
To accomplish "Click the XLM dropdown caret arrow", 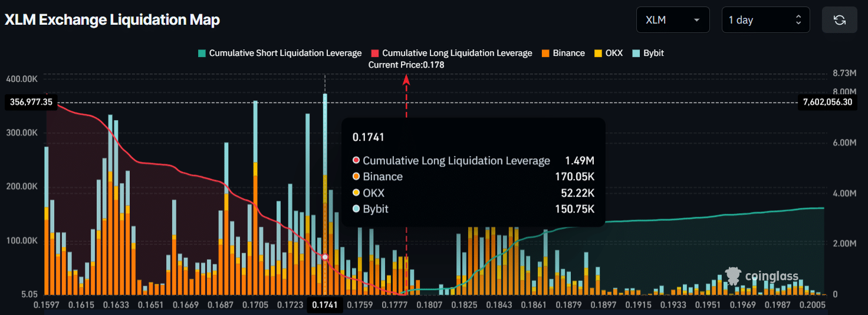I will [697, 20].
